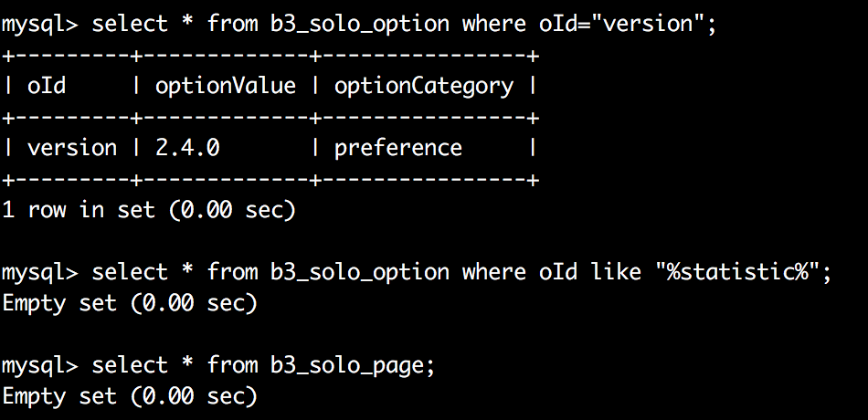Click the 2.4.0 value cell
Image resolution: width=868 pixels, height=420 pixels.
[x=187, y=148]
